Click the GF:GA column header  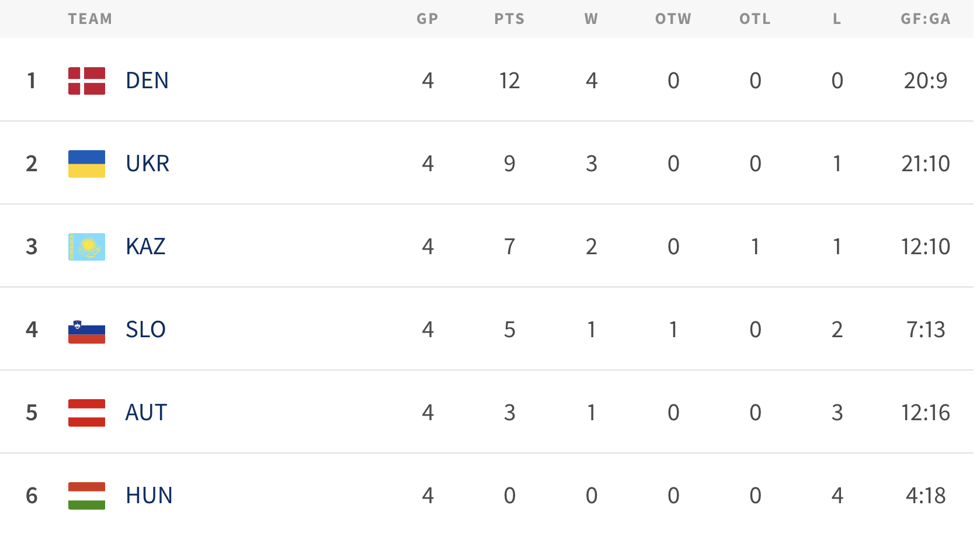pyautogui.click(x=926, y=19)
